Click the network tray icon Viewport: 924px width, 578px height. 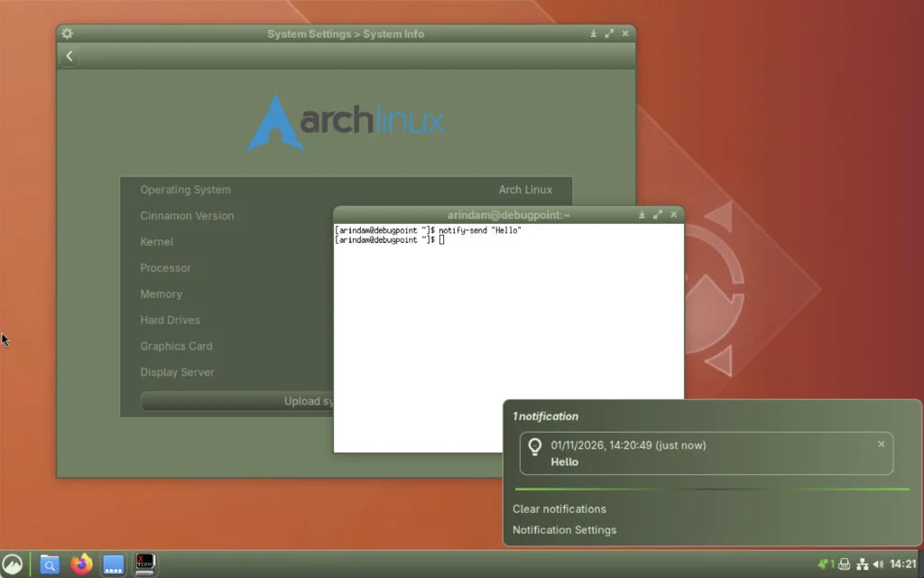(x=862, y=562)
